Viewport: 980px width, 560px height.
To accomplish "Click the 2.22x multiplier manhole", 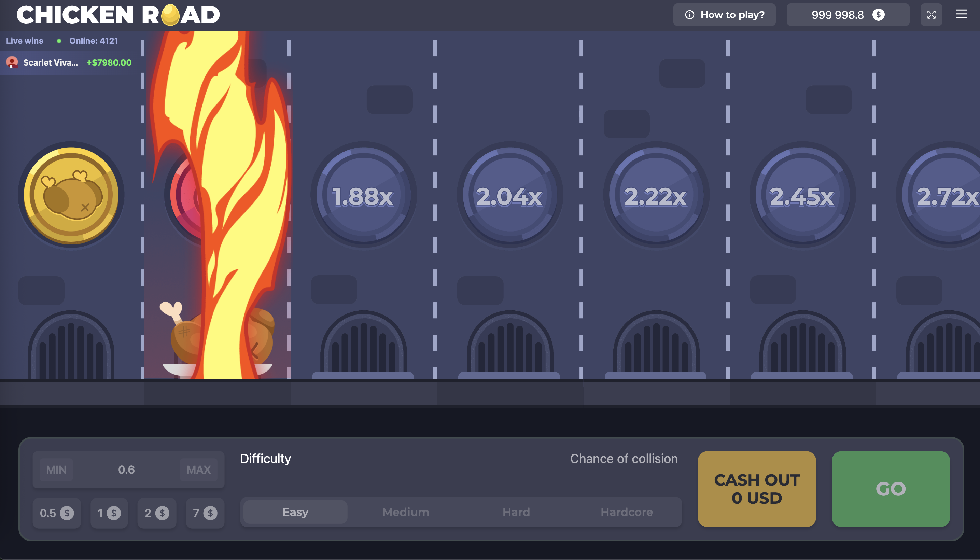I will (656, 195).
